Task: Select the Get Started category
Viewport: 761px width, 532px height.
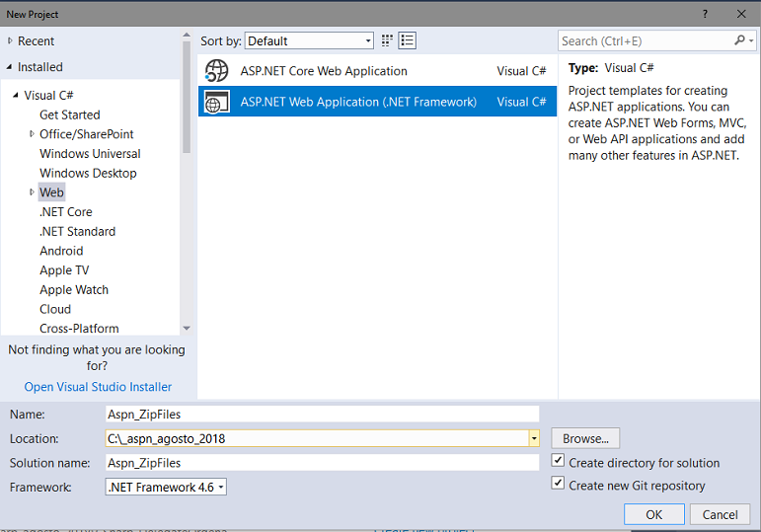Action: coord(70,115)
